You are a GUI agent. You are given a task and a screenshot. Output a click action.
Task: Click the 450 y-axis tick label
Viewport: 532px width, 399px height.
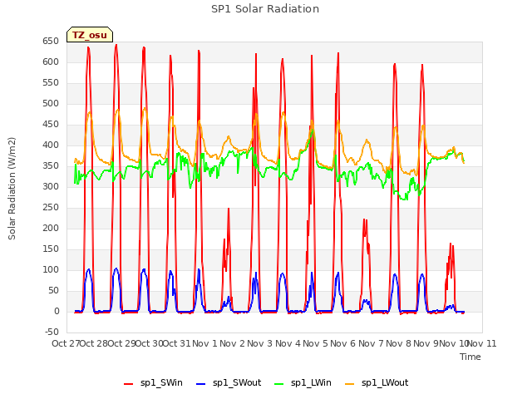click(51, 125)
